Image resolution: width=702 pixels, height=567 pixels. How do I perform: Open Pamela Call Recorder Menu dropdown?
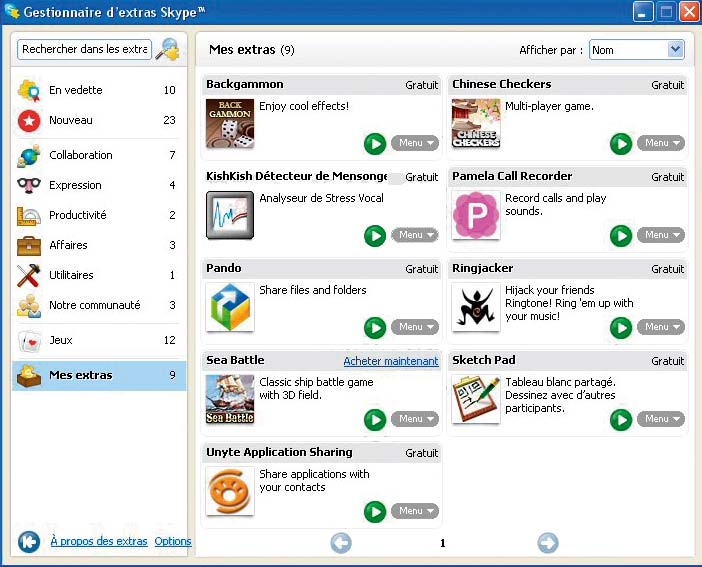[661, 235]
